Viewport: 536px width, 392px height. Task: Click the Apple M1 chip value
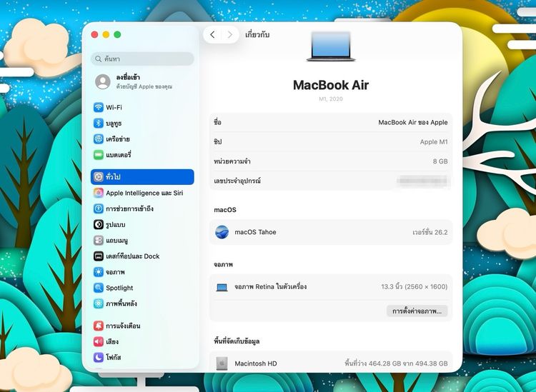[x=434, y=141]
